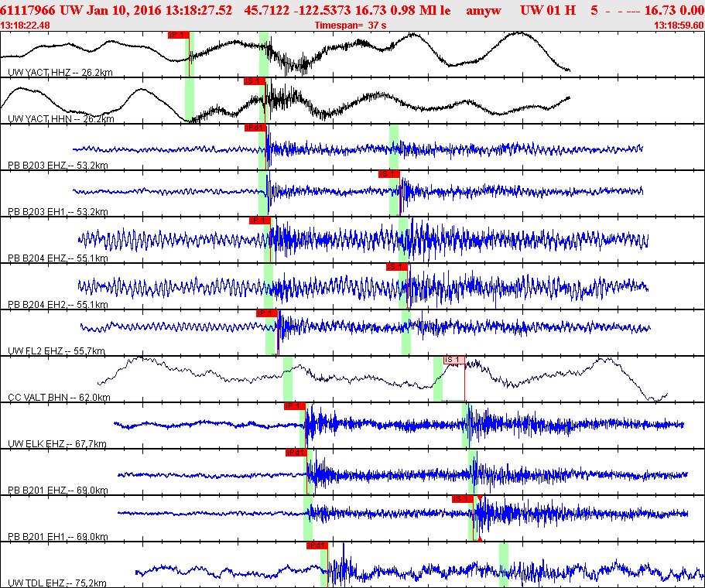Select the iP 1 pick flag on ELK EHZ
The height and width of the screenshot is (588, 705).
tap(295, 406)
